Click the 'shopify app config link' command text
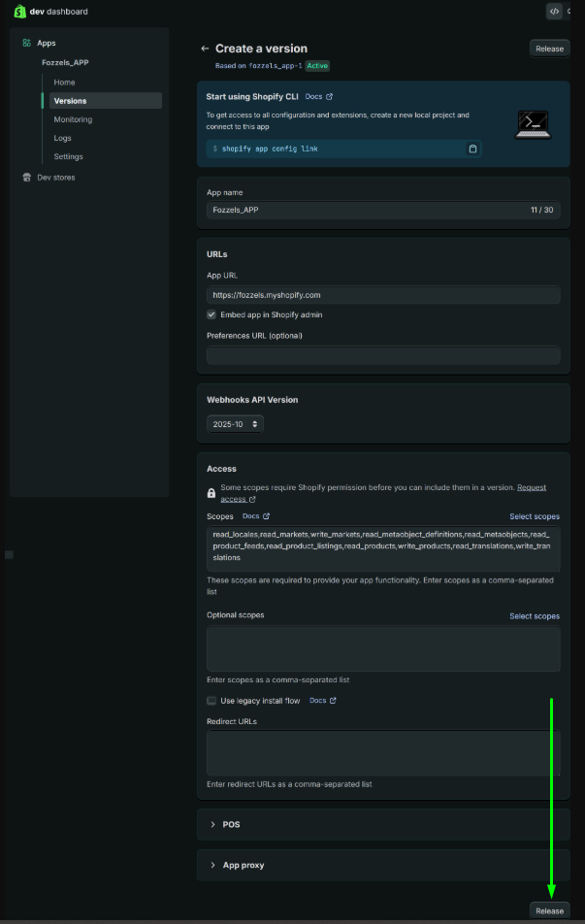 coord(270,149)
